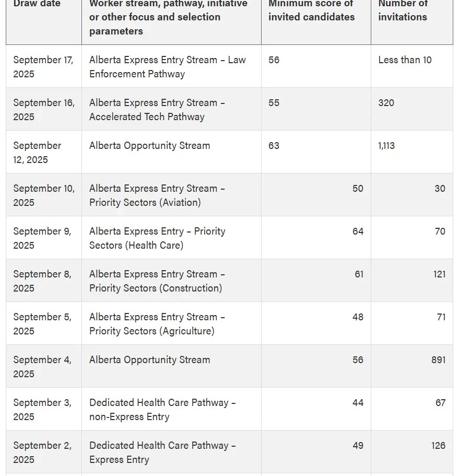Click the Priority Sectors (Aviation) stream cell
This screenshot has width=459, height=476.
coord(157,195)
